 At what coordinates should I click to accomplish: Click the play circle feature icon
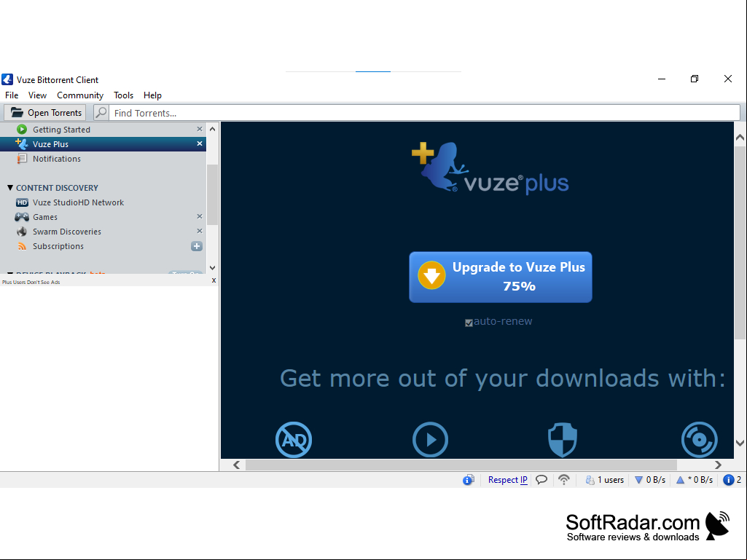tap(430, 440)
